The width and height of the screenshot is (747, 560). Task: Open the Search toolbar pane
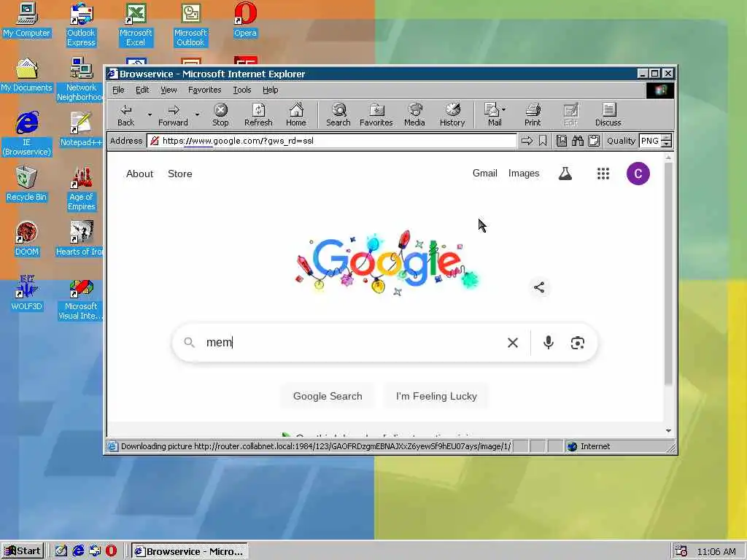pyautogui.click(x=338, y=115)
